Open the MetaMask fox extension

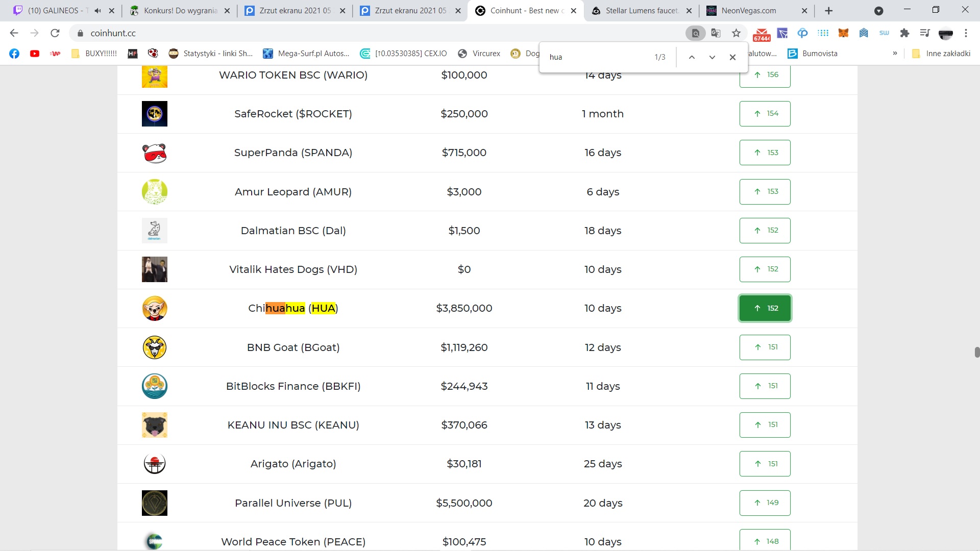pos(843,33)
